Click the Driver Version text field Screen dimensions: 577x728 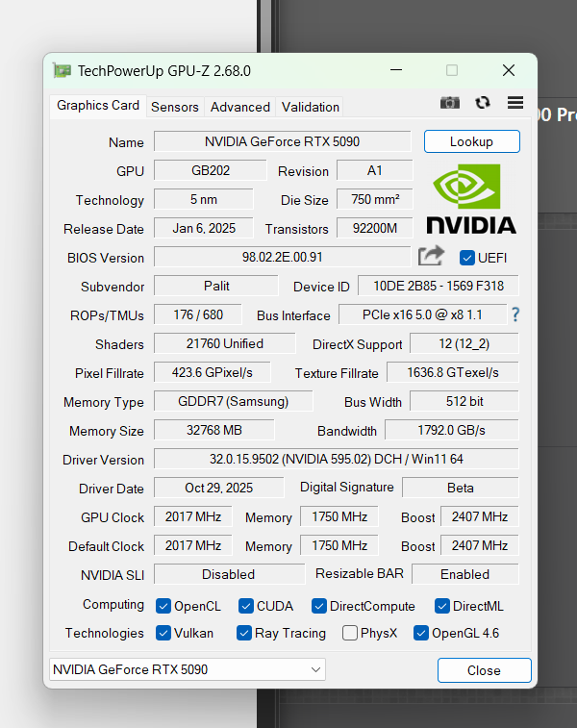coord(336,460)
